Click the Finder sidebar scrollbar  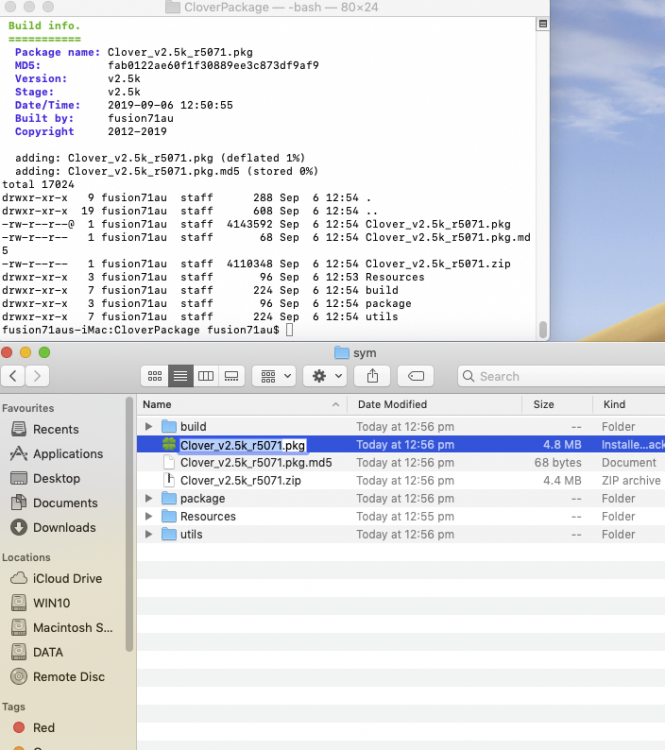click(x=129, y=524)
